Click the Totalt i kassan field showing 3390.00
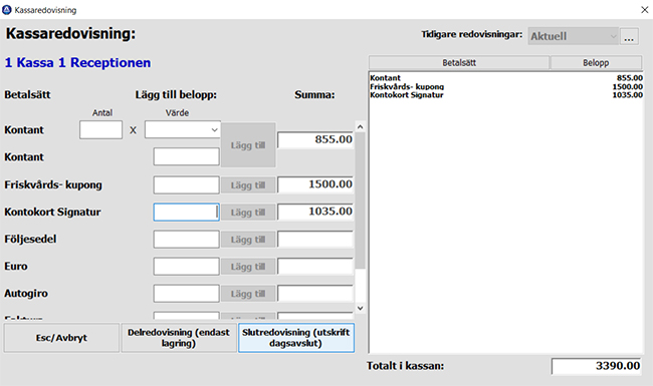 pos(596,366)
